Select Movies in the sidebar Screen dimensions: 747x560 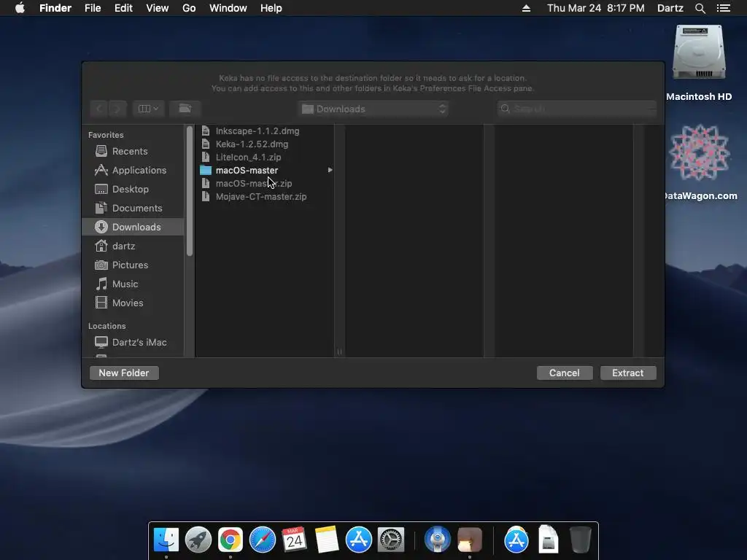(133, 303)
